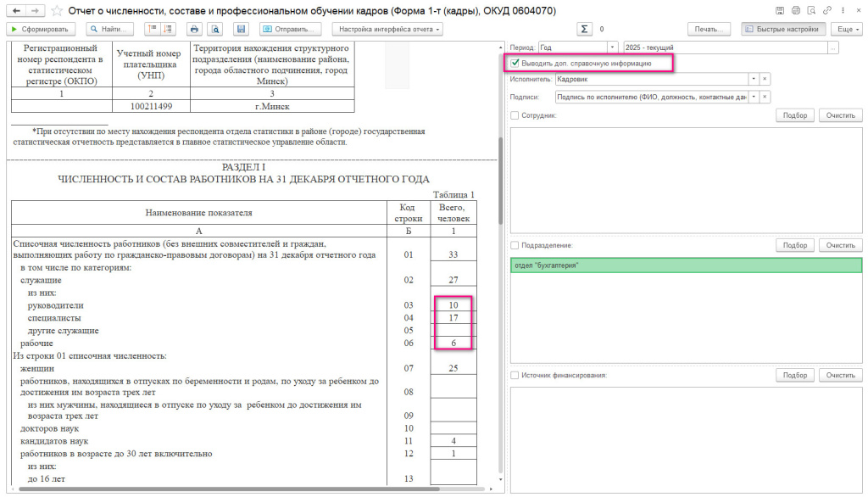
Task: Click the save diskette icon
Action: pyautogui.click(x=241, y=29)
